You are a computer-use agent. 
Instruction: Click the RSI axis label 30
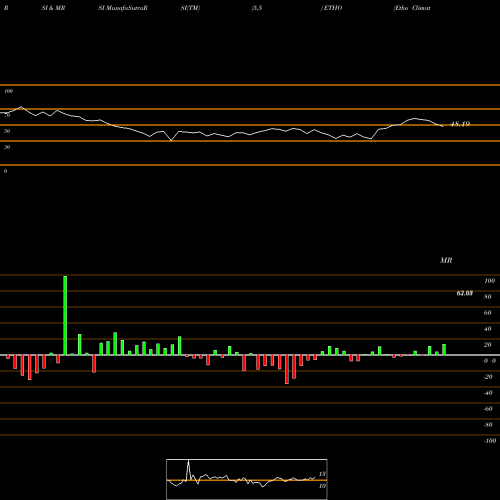pyautogui.click(x=7, y=147)
